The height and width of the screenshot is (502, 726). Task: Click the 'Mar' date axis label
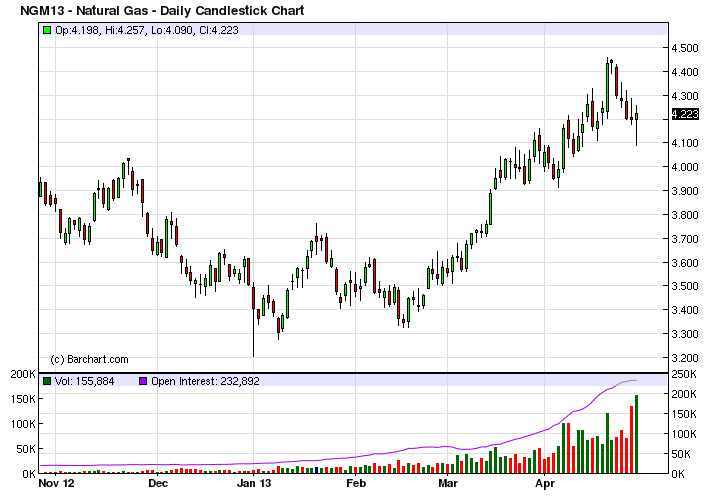coord(448,483)
